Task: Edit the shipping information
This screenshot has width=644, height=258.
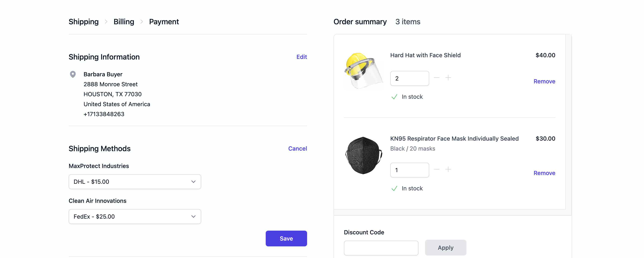Action: 302,57
